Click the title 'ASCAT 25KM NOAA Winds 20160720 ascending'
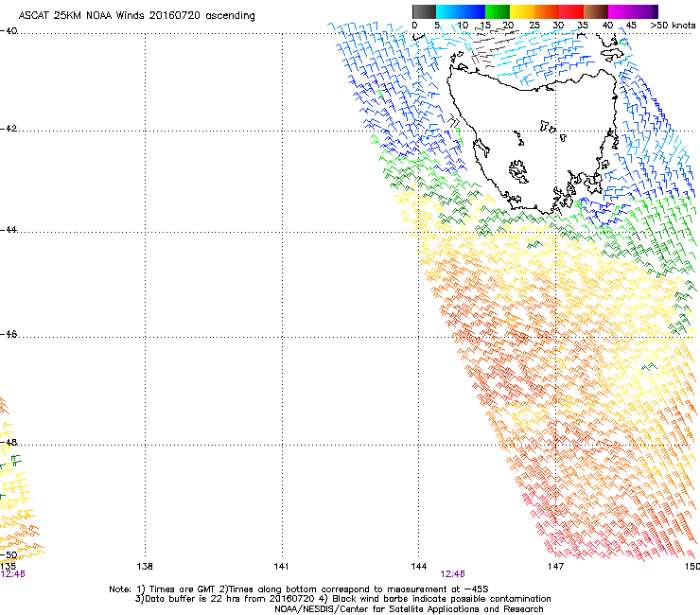700x615 pixels. pyautogui.click(x=136, y=16)
